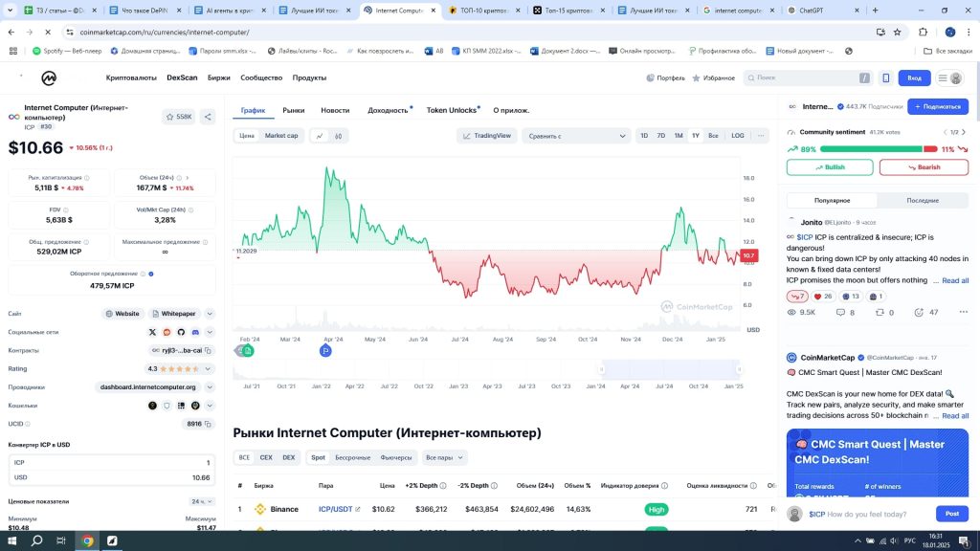Open the GitHub social link

pos(181,332)
